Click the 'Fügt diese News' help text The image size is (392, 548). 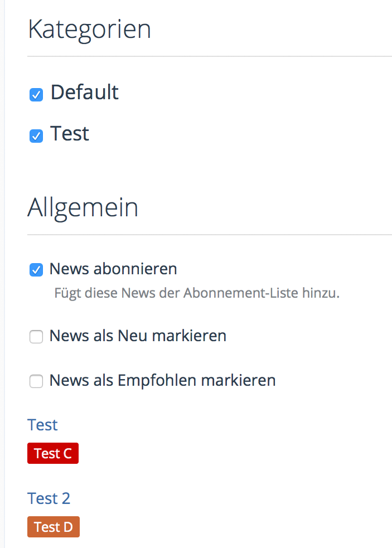pos(197,293)
